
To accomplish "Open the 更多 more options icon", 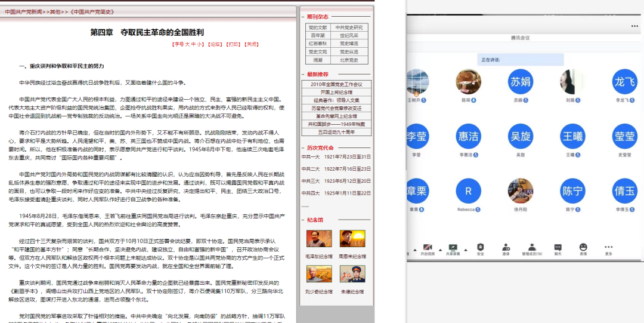I will pyautogui.click(x=608, y=247).
